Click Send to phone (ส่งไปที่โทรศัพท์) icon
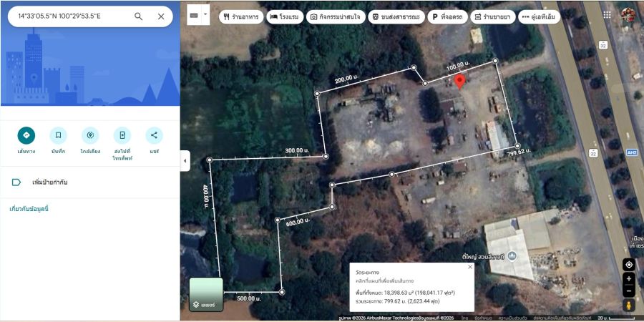Image resolution: width=644 pixels, height=322 pixels. tap(122, 135)
